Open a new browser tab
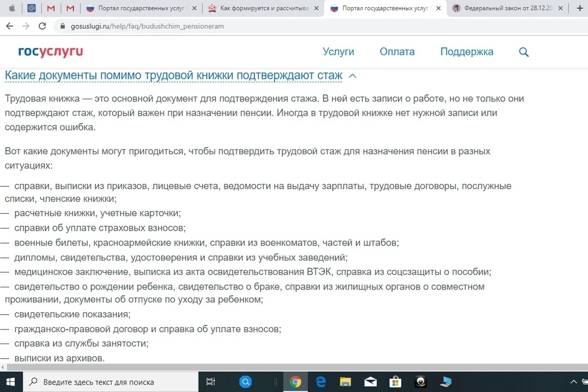The image size is (588, 392). tap(580, 8)
